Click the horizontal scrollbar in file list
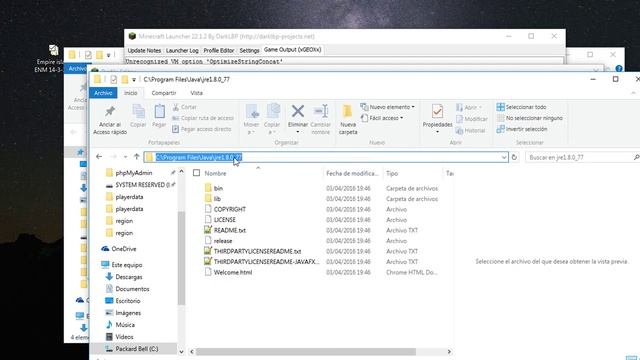640x360 pixels. pyautogui.click(x=306, y=352)
